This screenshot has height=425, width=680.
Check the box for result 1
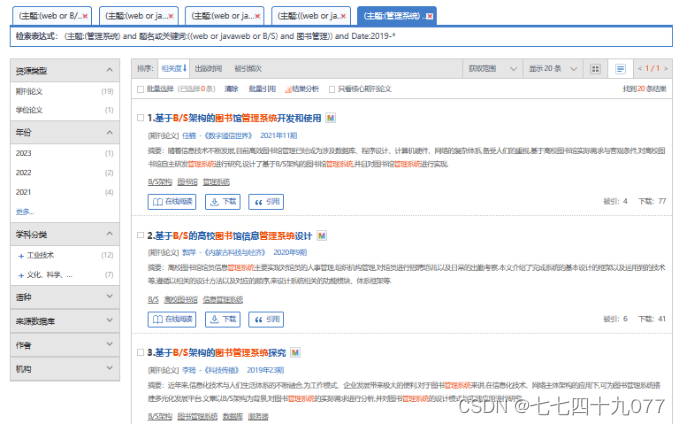coord(141,118)
